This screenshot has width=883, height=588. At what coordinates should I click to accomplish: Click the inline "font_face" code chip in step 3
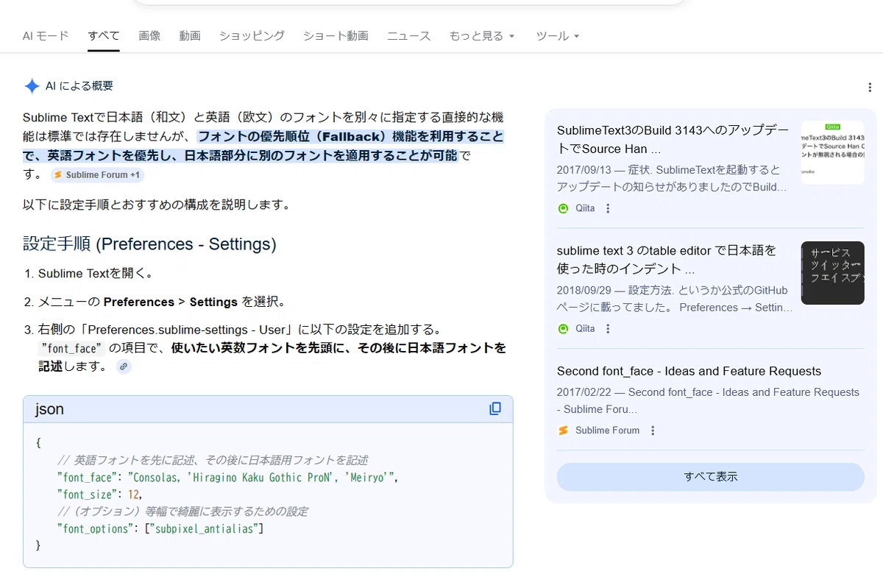72,348
